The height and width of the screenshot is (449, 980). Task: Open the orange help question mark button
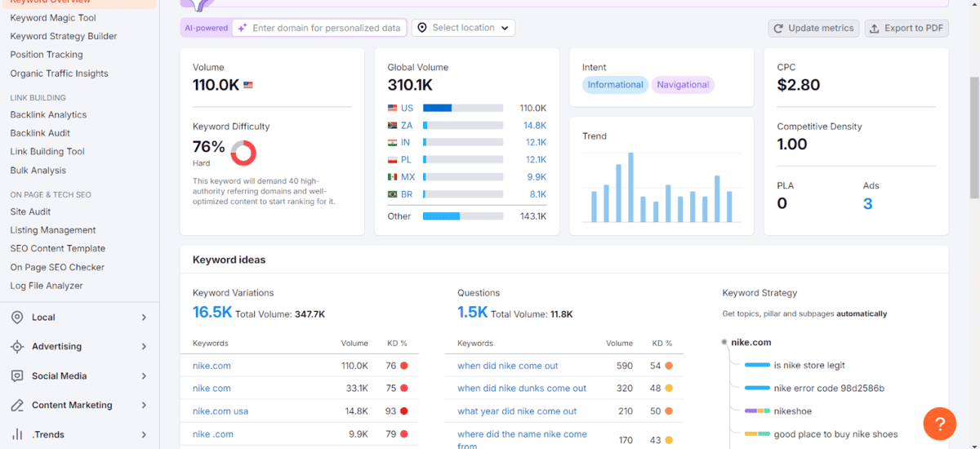(939, 424)
